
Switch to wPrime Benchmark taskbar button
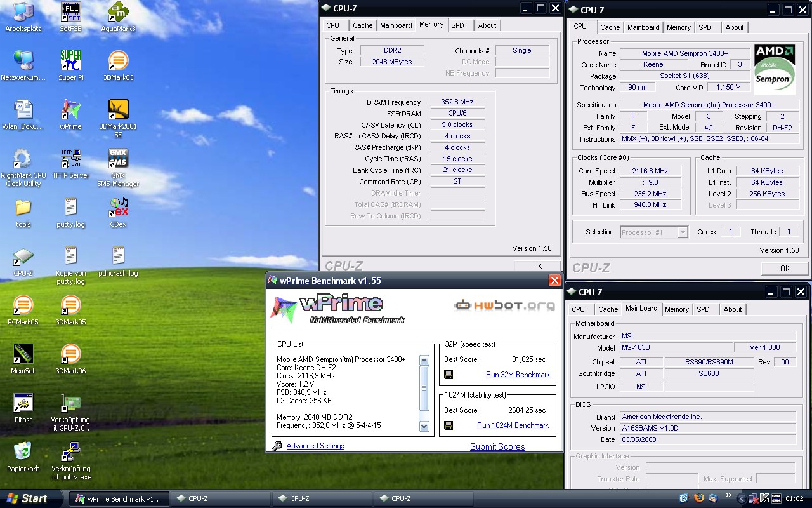coord(119,498)
